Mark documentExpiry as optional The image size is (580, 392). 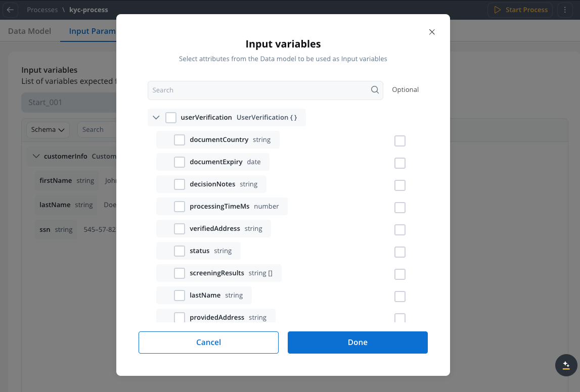[400, 163]
